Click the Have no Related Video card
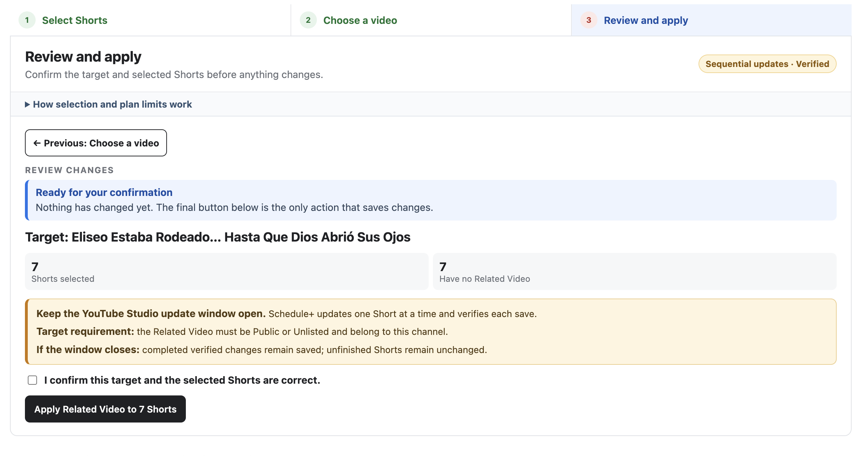Screen dimensions: 868x456 pyautogui.click(x=634, y=271)
